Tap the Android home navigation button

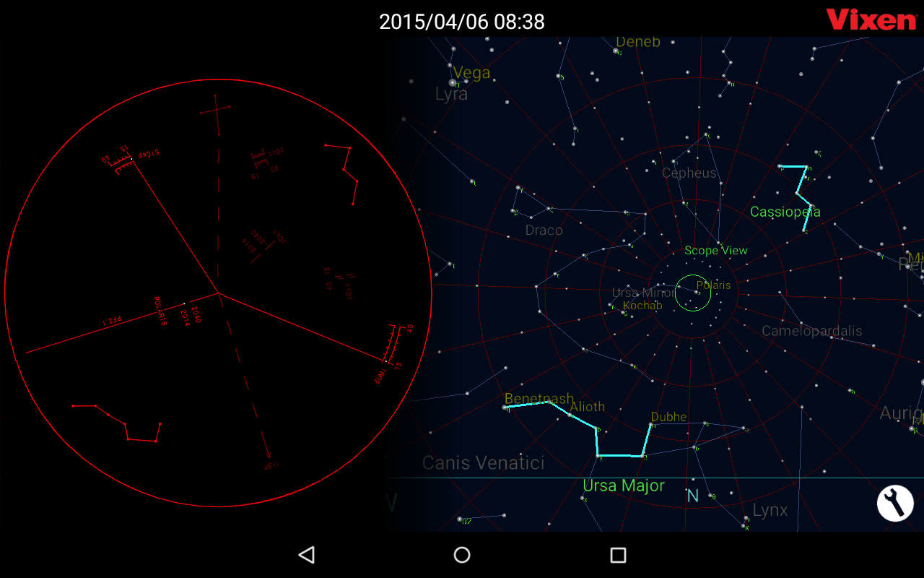tap(462, 555)
